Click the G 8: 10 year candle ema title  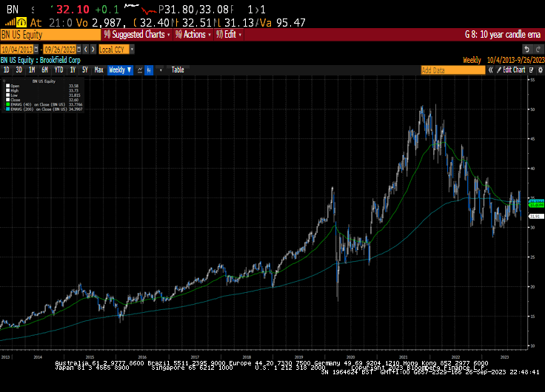pos(503,35)
